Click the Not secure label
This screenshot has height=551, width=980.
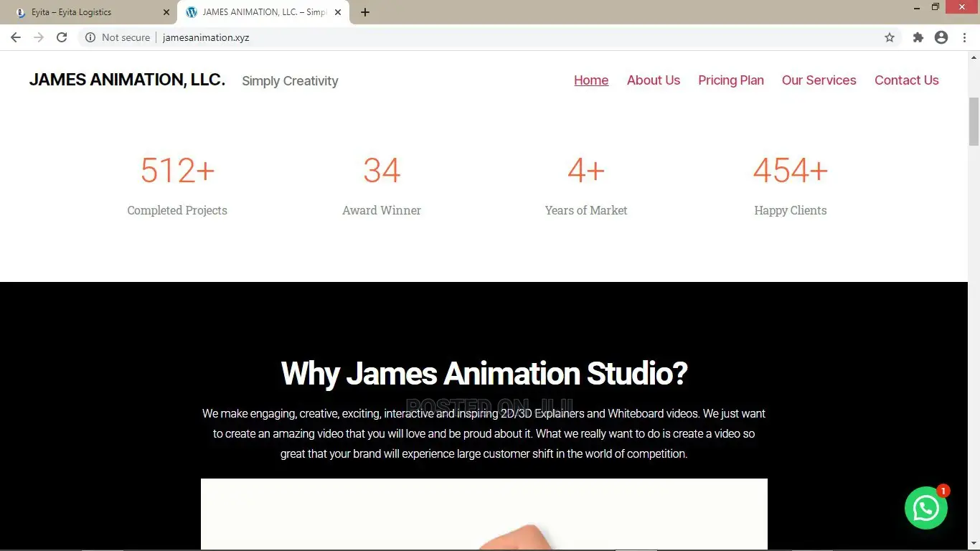[x=126, y=37]
